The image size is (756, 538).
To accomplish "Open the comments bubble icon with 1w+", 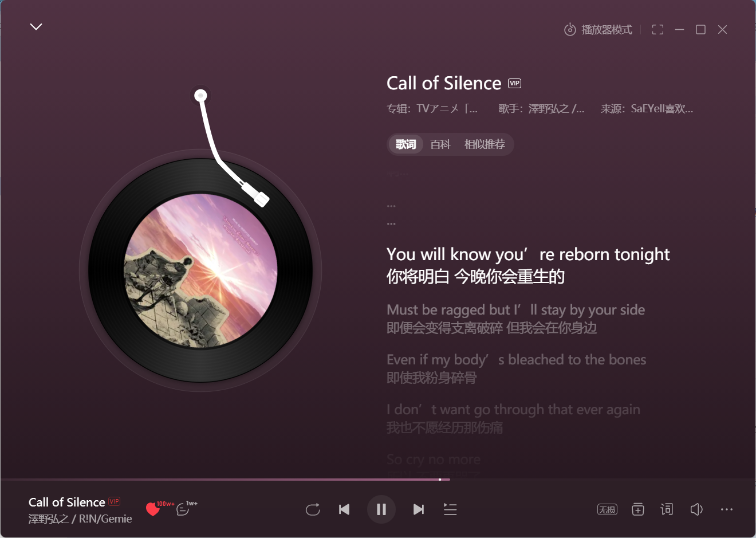I will pos(183,509).
